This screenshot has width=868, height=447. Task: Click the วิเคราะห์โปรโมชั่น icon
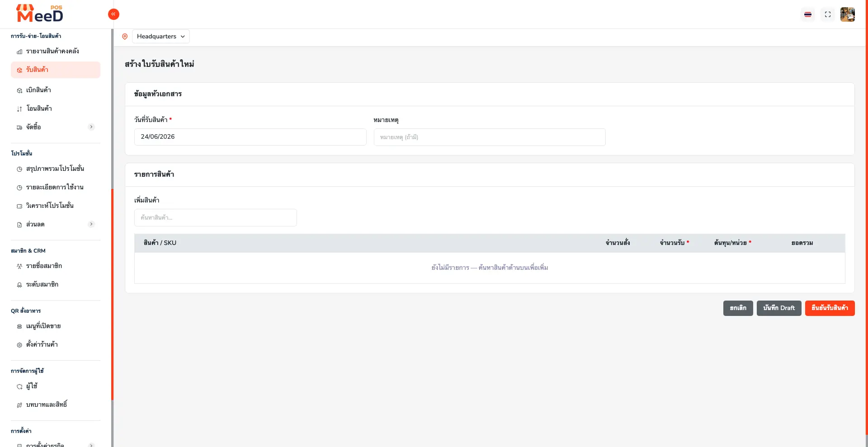pyautogui.click(x=19, y=206)
